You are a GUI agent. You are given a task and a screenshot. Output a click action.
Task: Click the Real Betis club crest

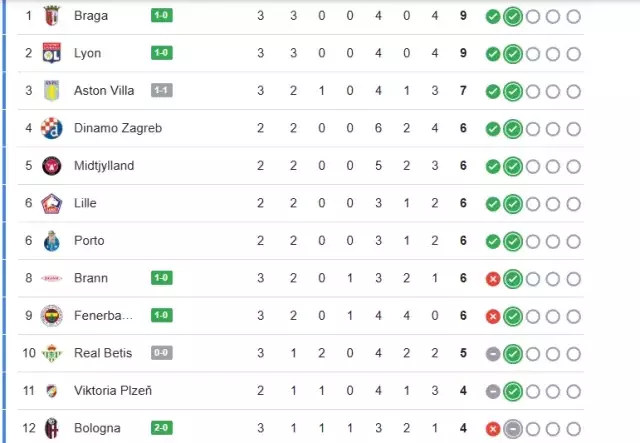point(52,353)
